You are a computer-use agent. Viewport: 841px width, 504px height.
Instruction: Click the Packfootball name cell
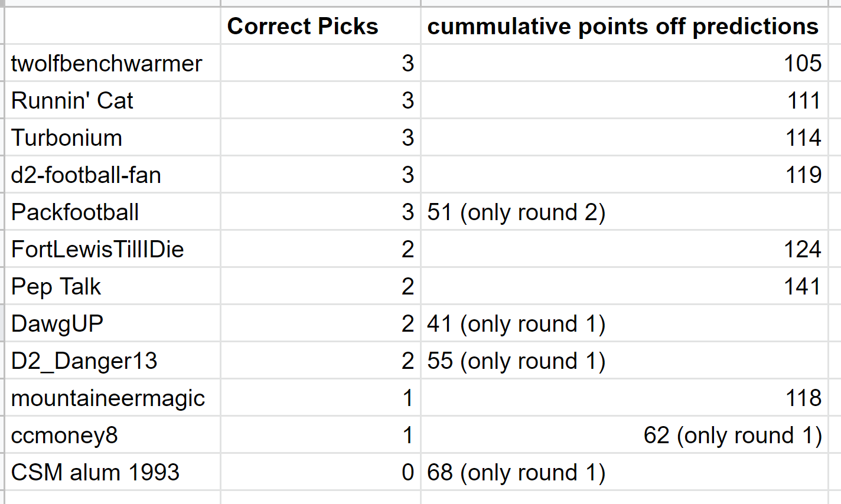[x=112, y=212]
